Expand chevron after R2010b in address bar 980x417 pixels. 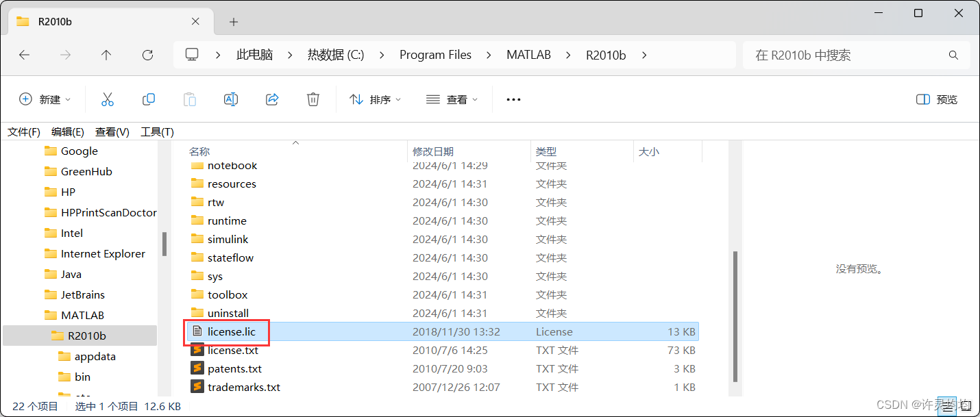644,55
